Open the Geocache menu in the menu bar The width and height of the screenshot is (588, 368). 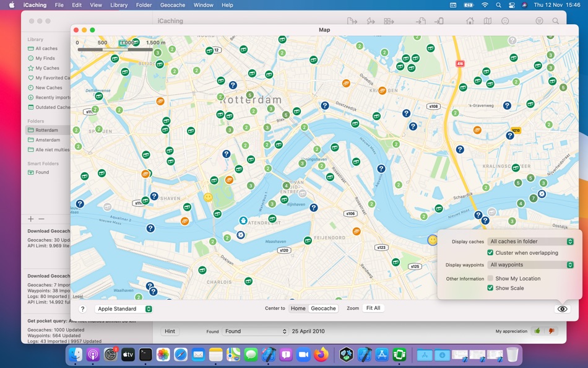tap(172, 5)
